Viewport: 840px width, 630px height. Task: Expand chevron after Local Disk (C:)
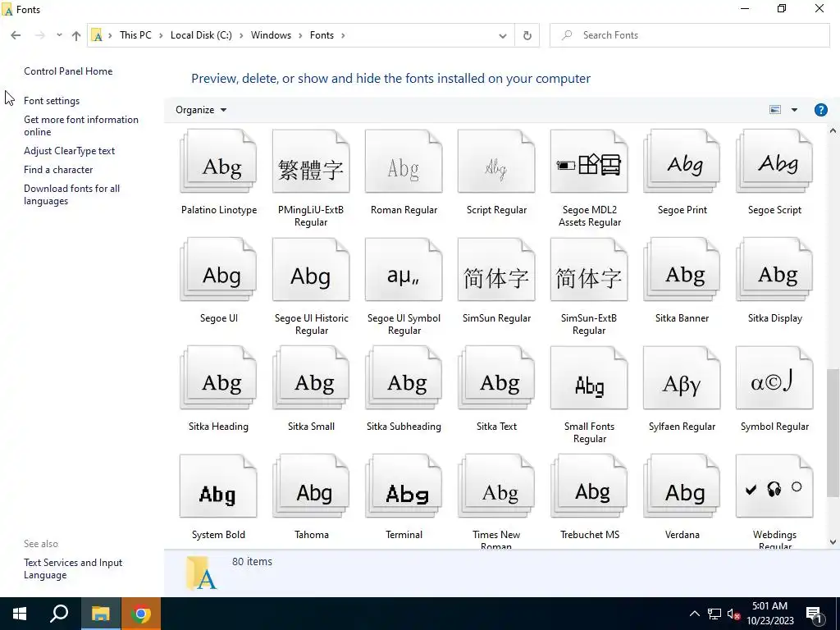pos(241,35)
